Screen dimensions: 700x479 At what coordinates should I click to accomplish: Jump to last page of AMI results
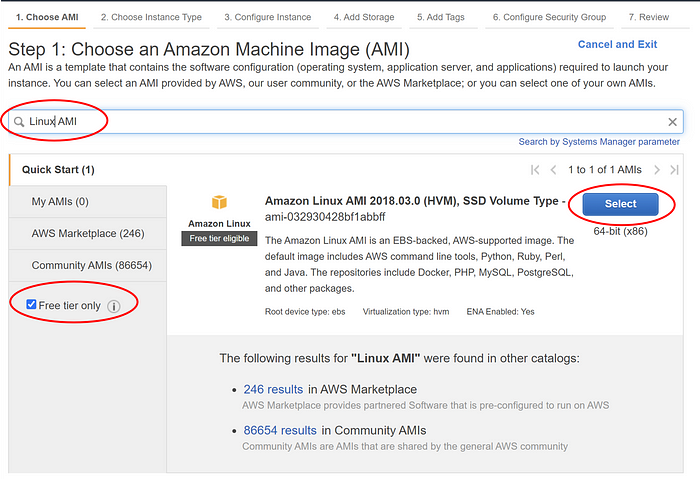pos(674,170)
